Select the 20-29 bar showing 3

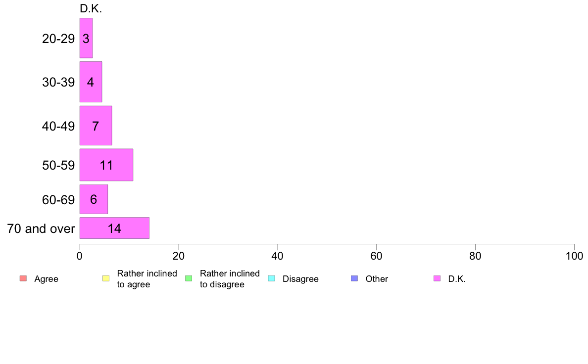[x=86, y=38]
